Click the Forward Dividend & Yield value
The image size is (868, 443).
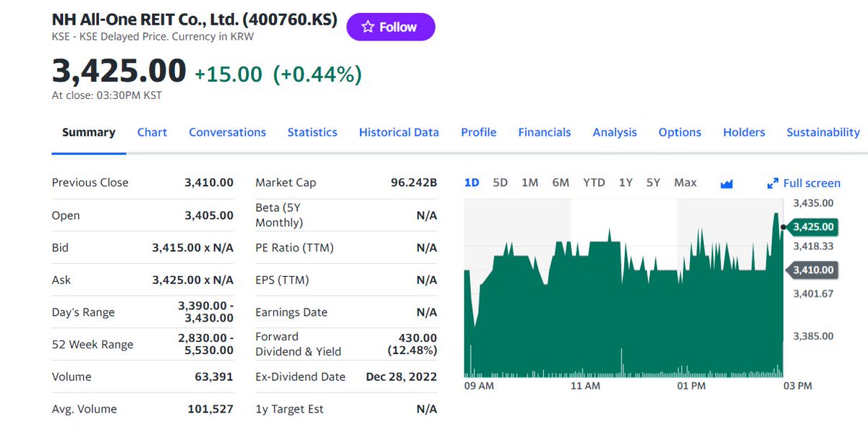coord(414,344)
